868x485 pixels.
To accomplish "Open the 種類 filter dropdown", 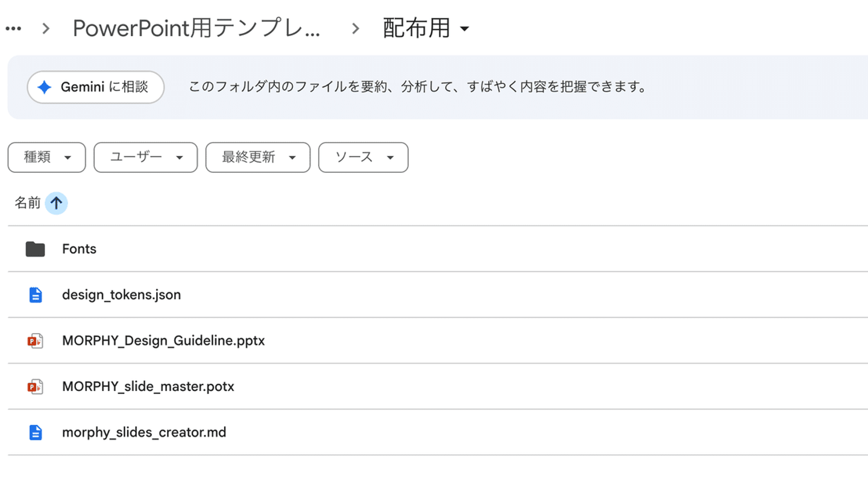I will click(x=46, y=157).
